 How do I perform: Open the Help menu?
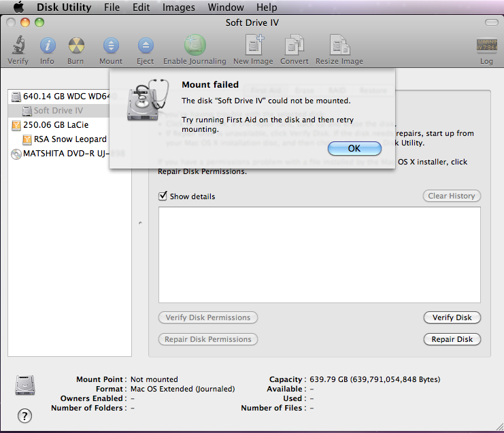[267, 7]
